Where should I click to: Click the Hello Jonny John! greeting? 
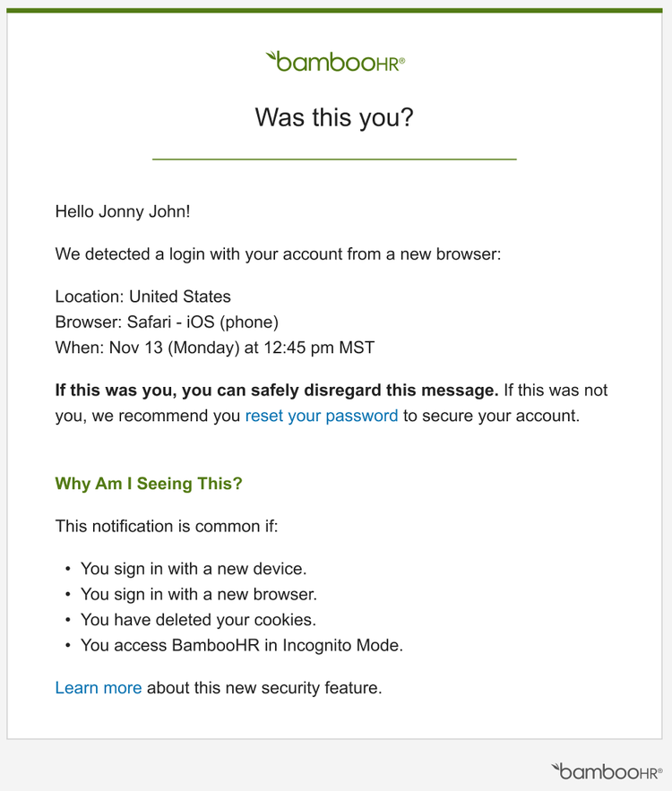[x=123, y=211]
